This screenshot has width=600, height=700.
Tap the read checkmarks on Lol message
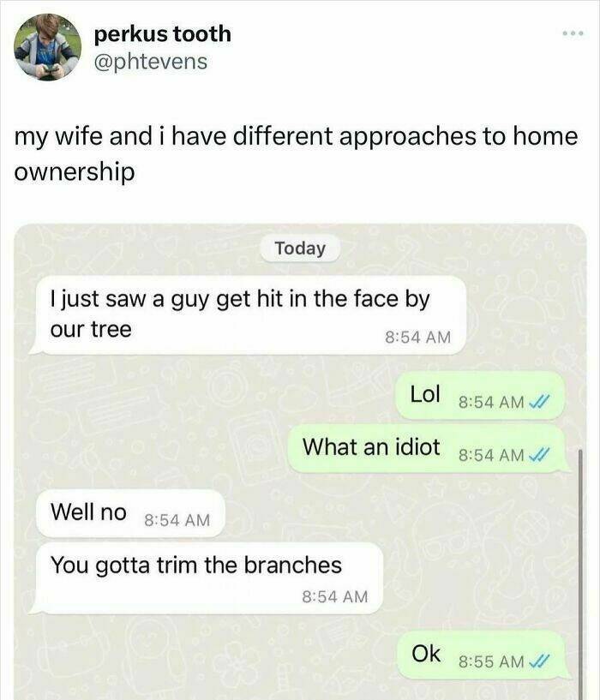pyautogui.click(x=538, y=402)
